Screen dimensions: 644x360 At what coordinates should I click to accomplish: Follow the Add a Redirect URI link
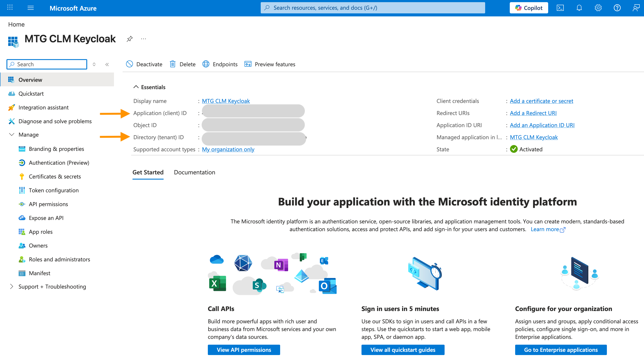pos(533,113)
